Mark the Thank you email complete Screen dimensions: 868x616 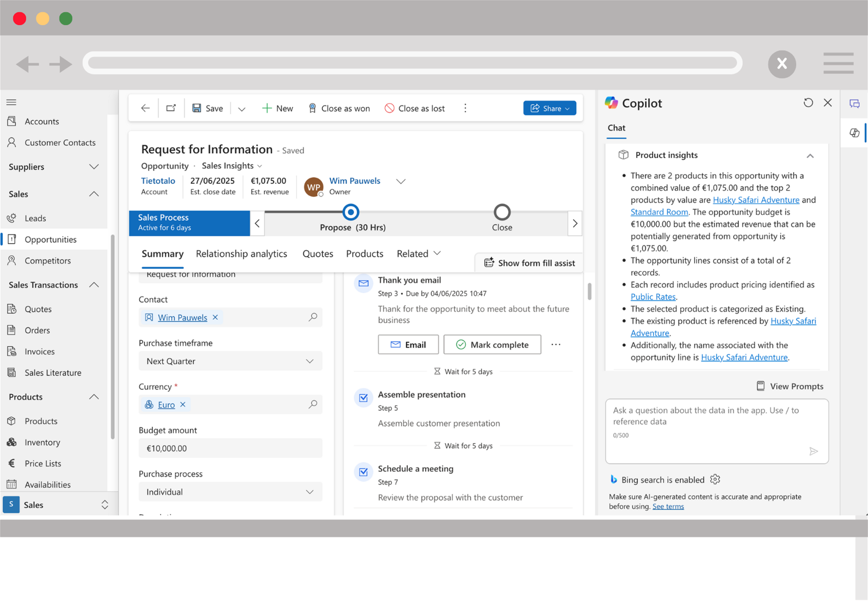[x=492, y=344]
